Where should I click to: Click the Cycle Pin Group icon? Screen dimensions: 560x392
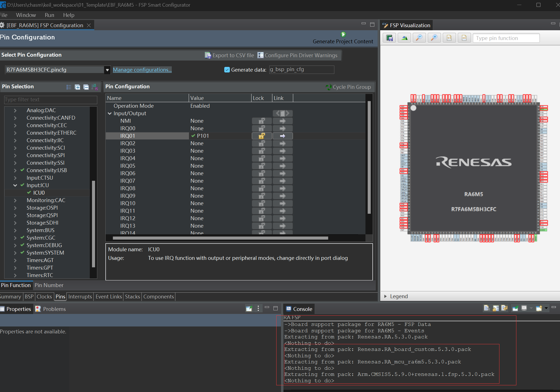click(x=329, y=87)
